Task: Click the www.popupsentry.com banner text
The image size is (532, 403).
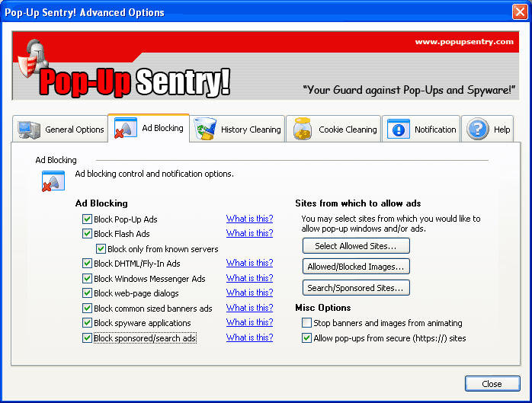Action: tap(464, 42)
